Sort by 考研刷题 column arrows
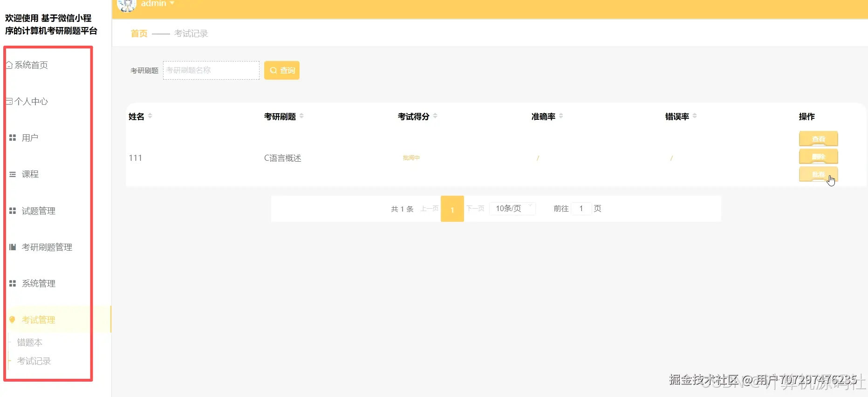The image size is (868, 397). 301,116
